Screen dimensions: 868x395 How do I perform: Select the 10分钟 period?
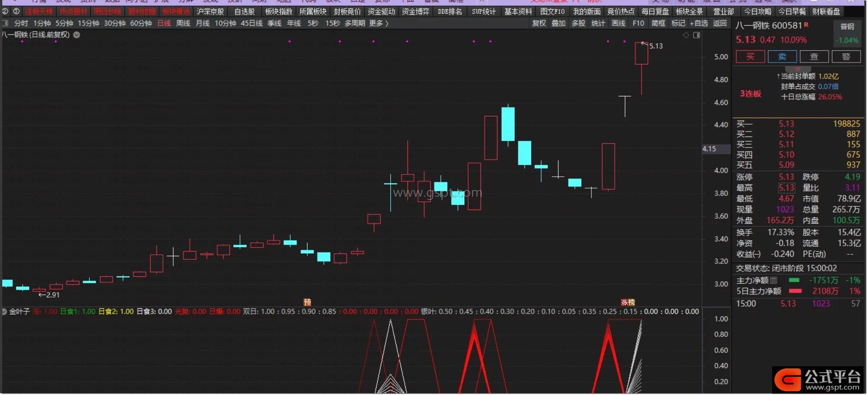tap(225, 23)
